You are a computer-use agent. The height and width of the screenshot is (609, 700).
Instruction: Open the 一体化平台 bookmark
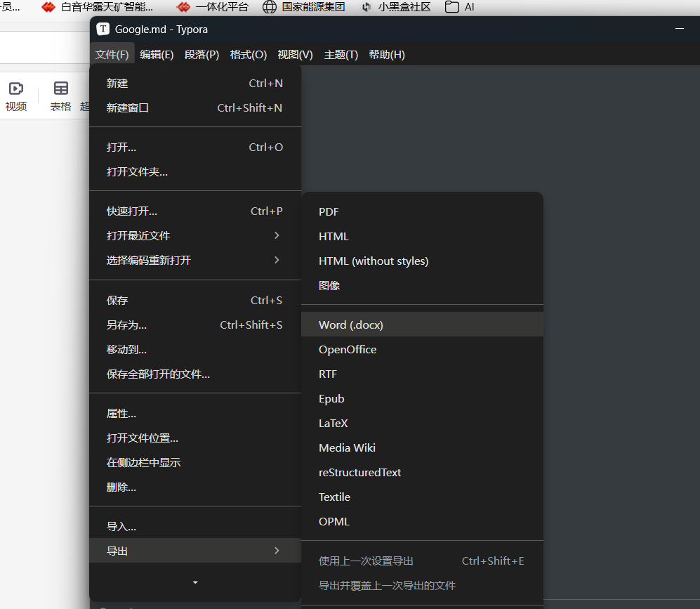coord(212,7)
